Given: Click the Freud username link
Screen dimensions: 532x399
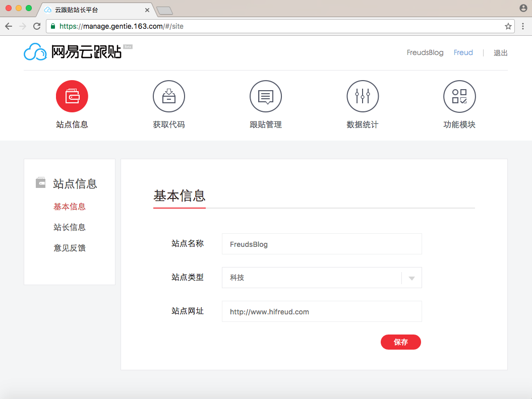Looking at the screenshot, I should point(463,53).
